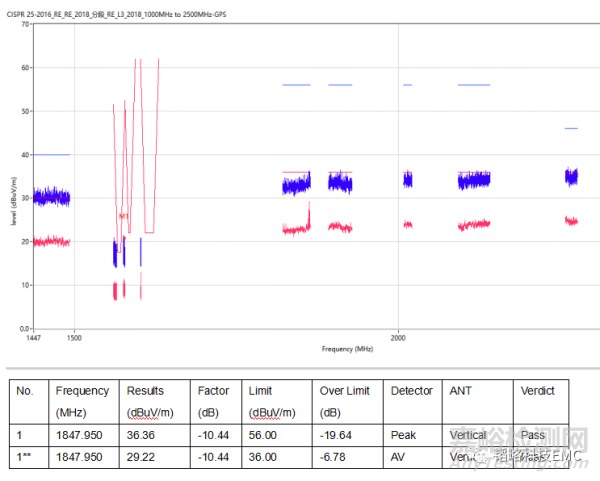Select the 56.00 limit cell
This screenshot has height=481, width=600.
[263, 436]
